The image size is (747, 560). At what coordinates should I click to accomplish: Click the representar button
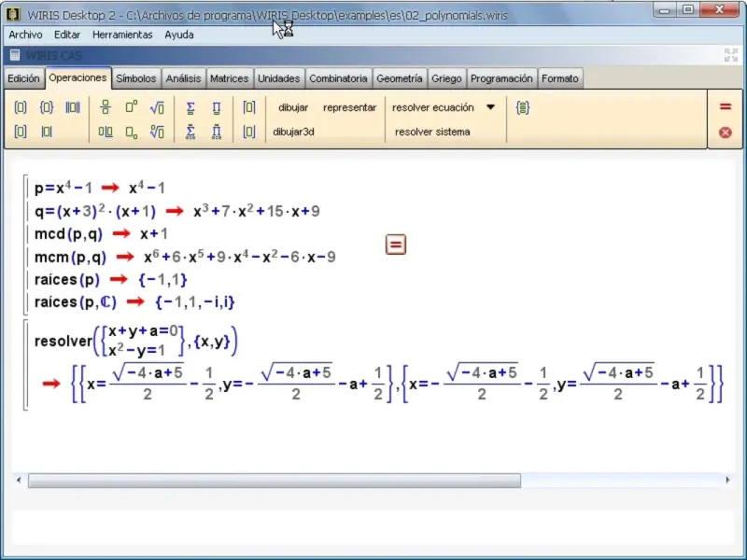click(x=349, y=107)
